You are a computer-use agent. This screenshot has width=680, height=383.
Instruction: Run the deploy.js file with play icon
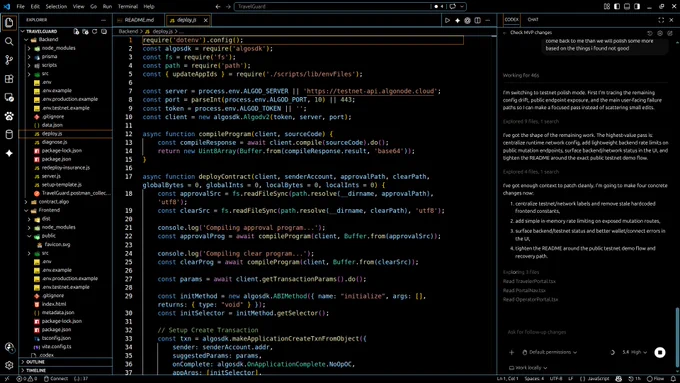(447, 20)
